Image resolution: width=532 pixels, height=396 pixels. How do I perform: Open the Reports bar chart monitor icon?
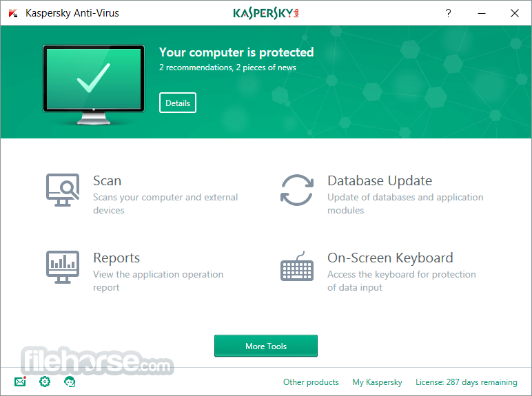(63, 267)
